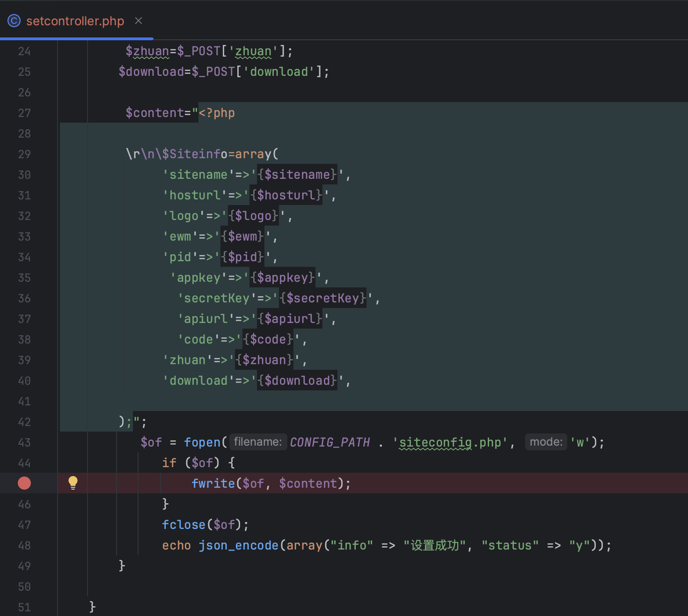The image size is (688, 616).
Task: Click the "info" string key
Action: point(352,545)
